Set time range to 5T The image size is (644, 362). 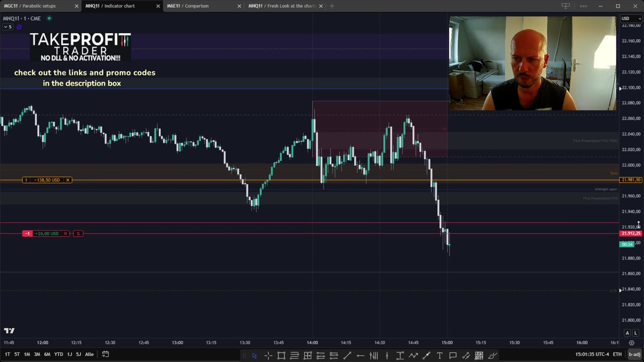point(17,354)
